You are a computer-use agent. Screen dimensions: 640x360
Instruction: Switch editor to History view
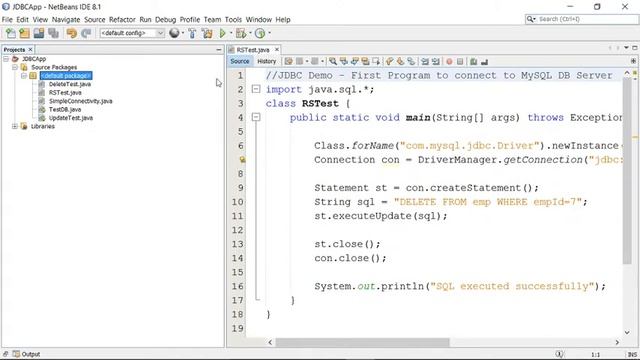267,61
